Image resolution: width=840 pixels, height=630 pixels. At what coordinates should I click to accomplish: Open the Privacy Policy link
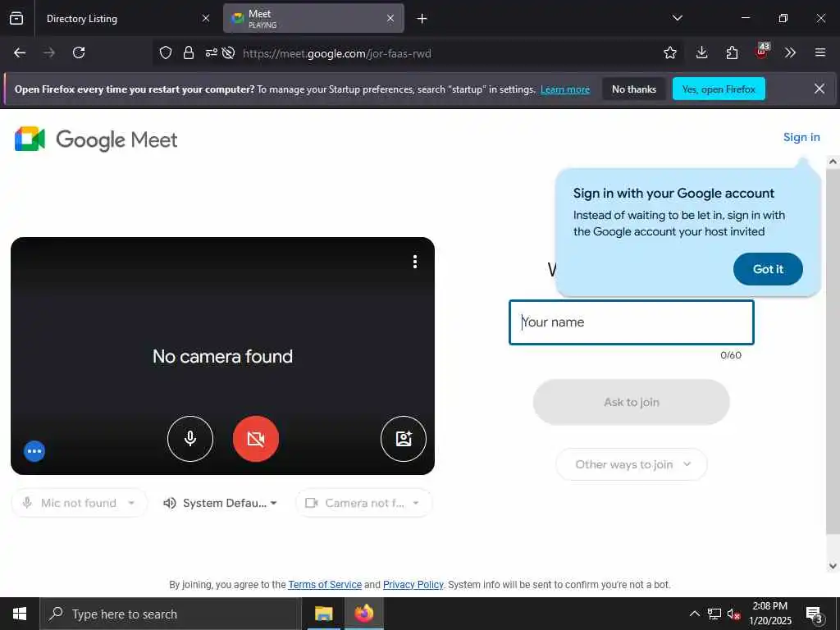413,584
